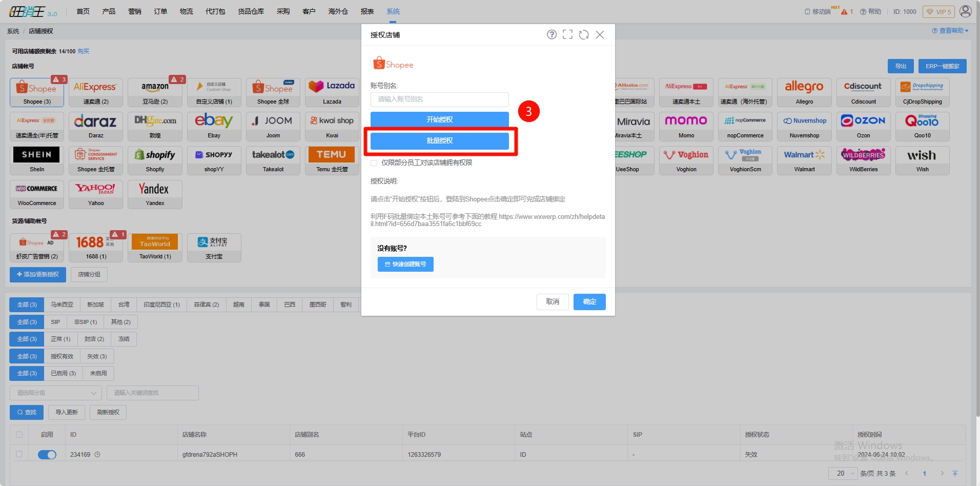This screenshot has width=980, height=486.
Task: Click the alert warning icon in header
Action: tap(844, 12)
